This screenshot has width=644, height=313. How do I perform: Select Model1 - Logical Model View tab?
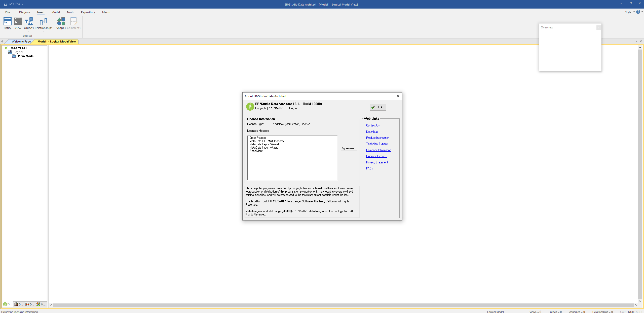coord(57,41)
